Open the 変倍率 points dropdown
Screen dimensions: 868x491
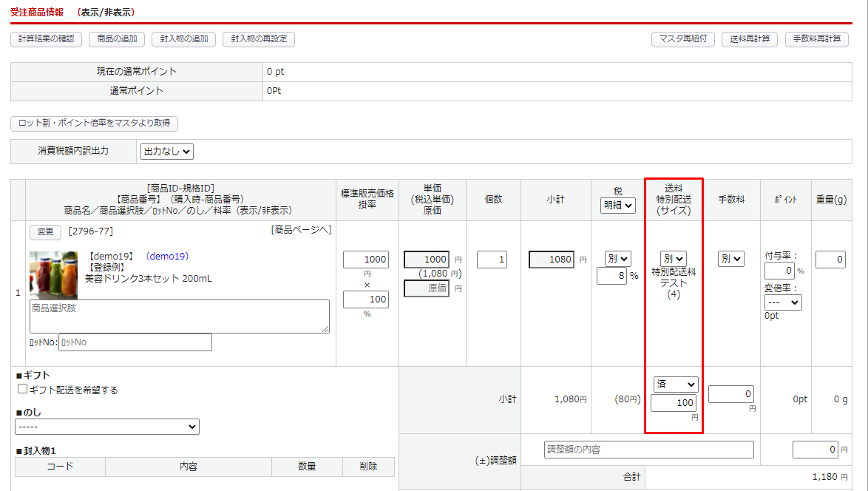[x=783, y=302]
